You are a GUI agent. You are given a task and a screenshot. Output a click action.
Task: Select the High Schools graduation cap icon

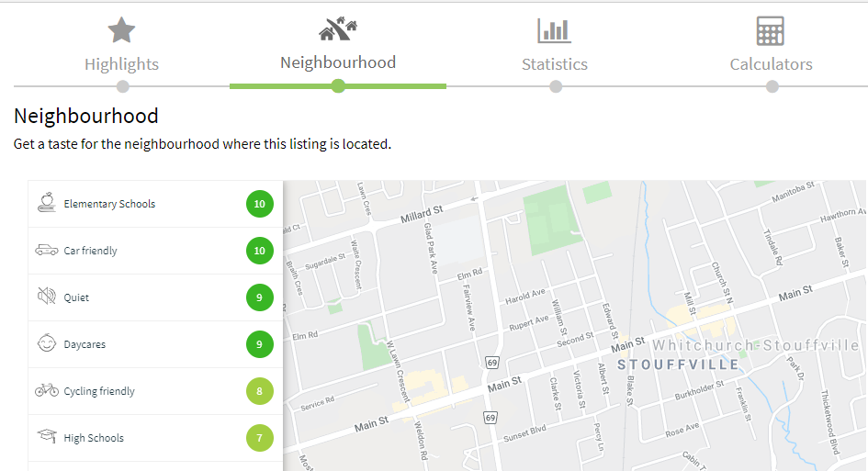coord(47,436)
